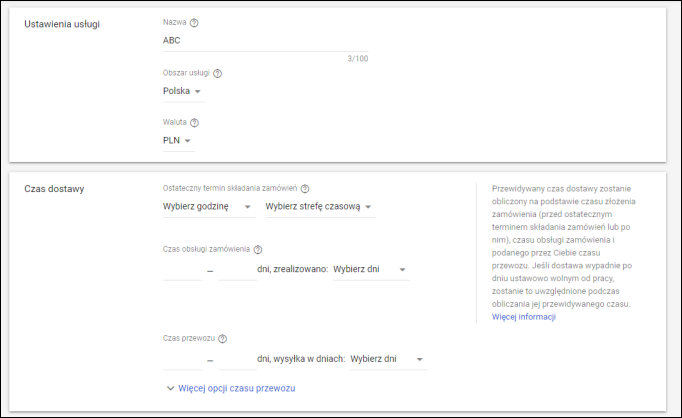Open the Wybierz strefę czasową dropdown
This screenshot has height=418, width=682.
point(320,207)
